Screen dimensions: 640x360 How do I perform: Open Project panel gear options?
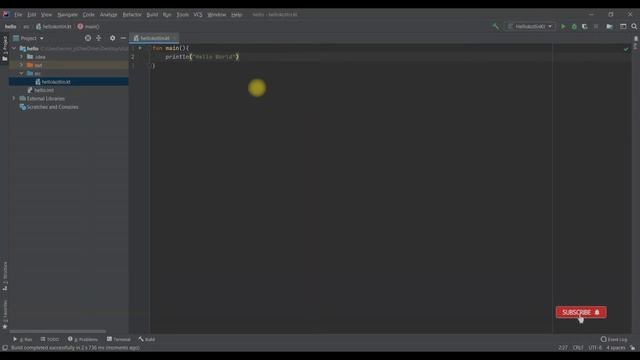coord(113,38)
